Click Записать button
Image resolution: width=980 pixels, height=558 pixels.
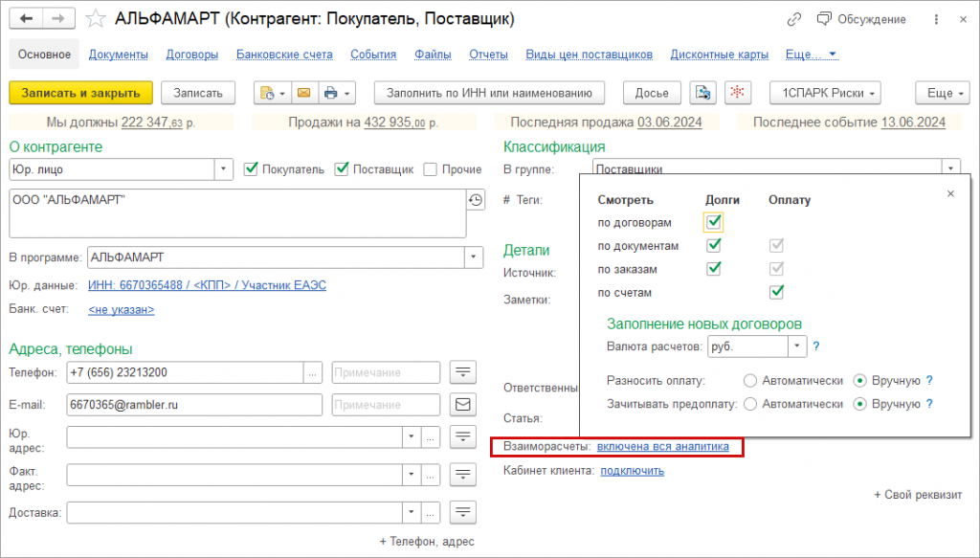pyautogui.click(x=198, y=93)
